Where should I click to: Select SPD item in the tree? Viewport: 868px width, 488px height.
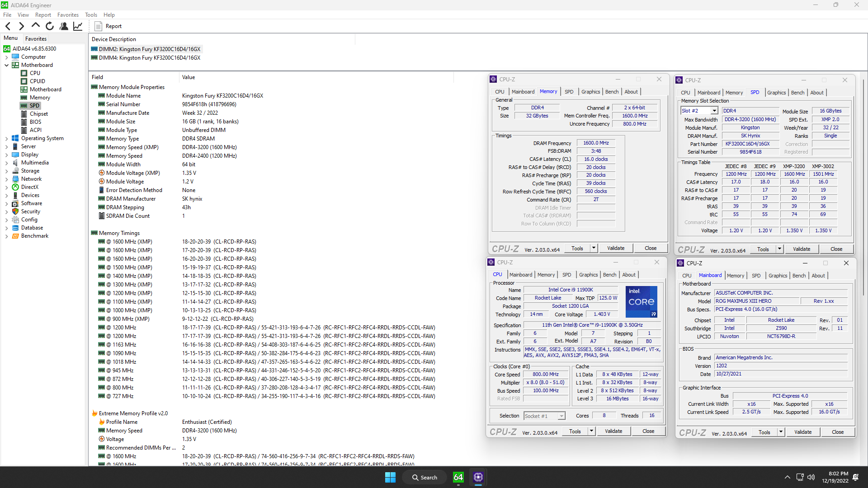point(34,106)
